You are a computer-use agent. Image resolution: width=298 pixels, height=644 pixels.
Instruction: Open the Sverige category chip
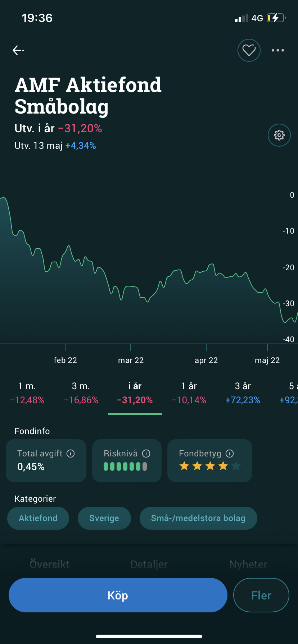104,518
